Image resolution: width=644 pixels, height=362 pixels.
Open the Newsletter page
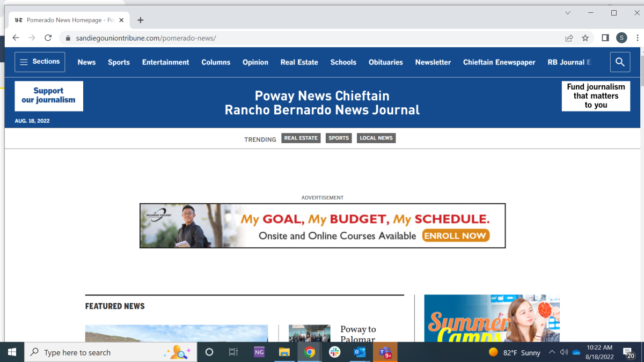[x=433, y=62]
